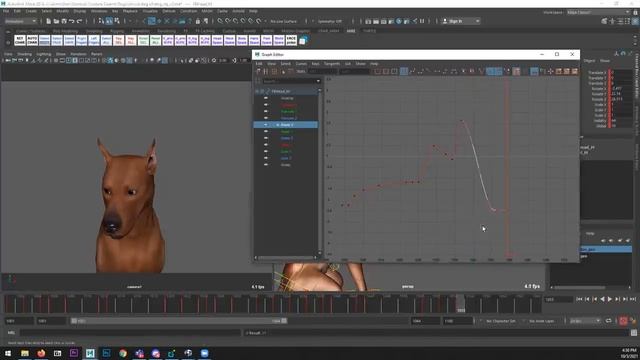The height and width of the screenshot is (360, 640).
Task: Open the Keys menu in Graph Editor
Action: (316, 64)
